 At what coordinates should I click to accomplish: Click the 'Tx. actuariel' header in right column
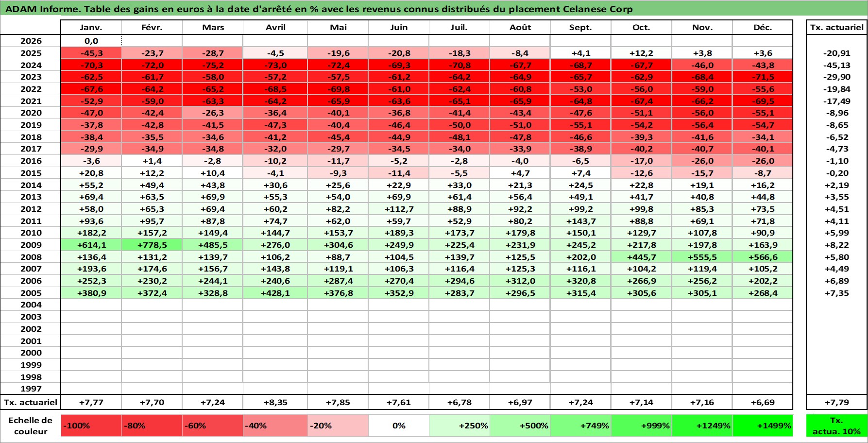tap(836, 28)
